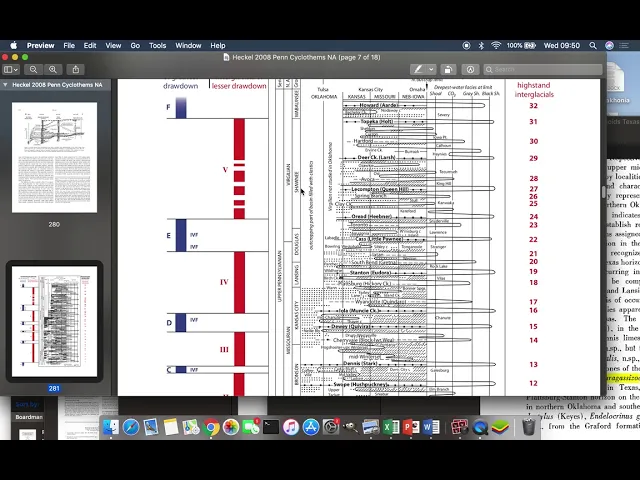Open GIMP from the Dock

pyautogui.click(x=351, y=427)
